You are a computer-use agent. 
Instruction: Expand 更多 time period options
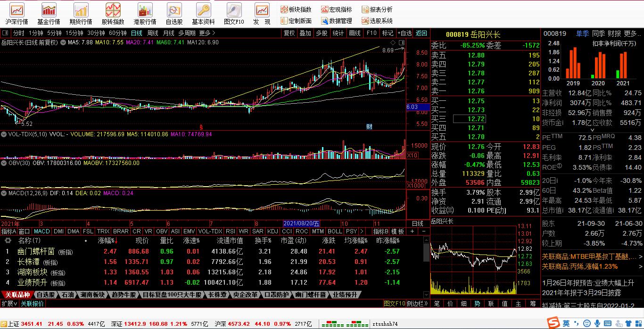[207, 33]
